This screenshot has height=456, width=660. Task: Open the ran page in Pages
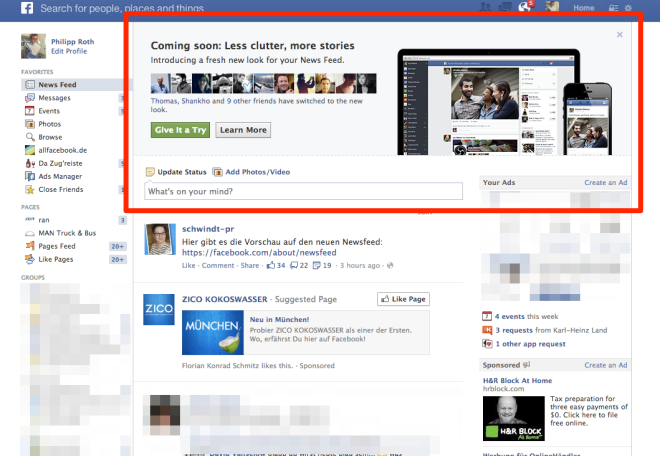coord(44,220)
